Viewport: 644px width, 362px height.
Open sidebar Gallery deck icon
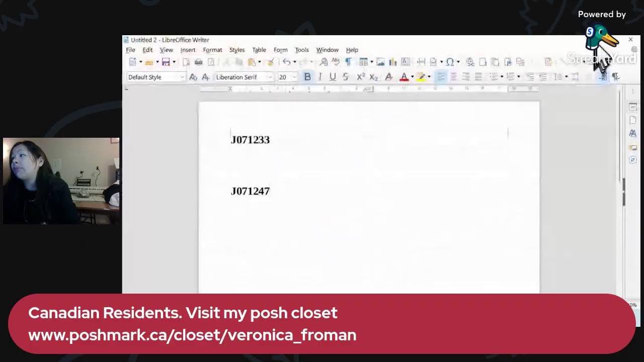633,147
